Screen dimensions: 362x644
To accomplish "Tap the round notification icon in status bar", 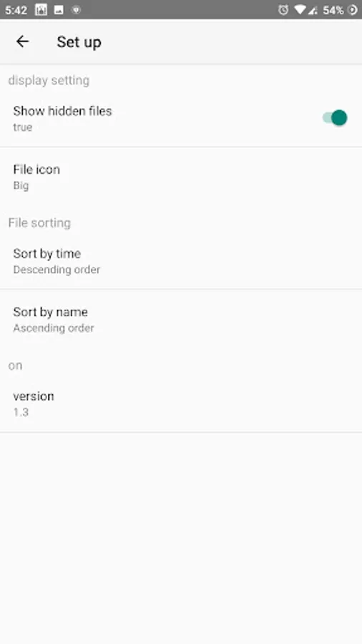I will (76, 10).
